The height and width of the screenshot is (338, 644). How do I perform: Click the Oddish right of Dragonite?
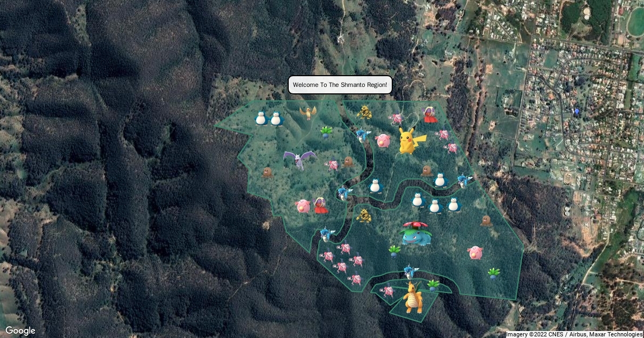(x=433, y=285)
